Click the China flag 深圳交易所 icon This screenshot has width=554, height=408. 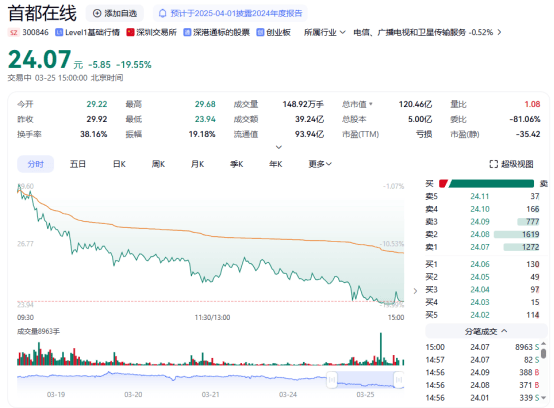tap(130, 32)
